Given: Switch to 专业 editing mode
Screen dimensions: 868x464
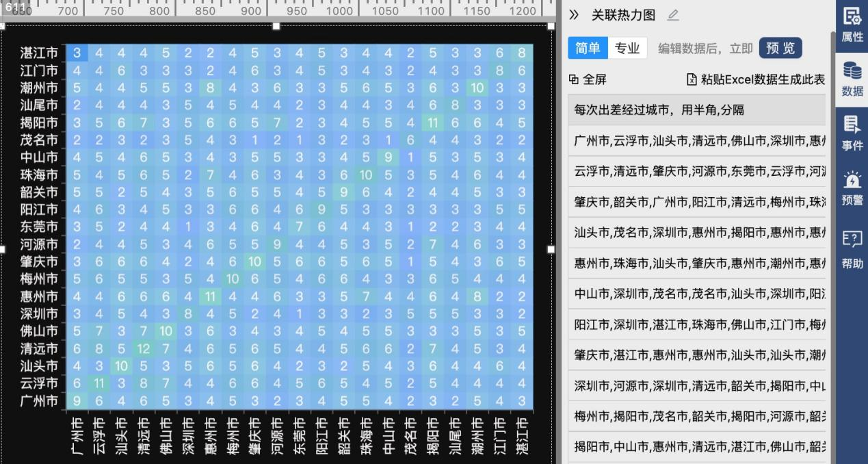Looking at the screenshot, I should tap(627, 48).
